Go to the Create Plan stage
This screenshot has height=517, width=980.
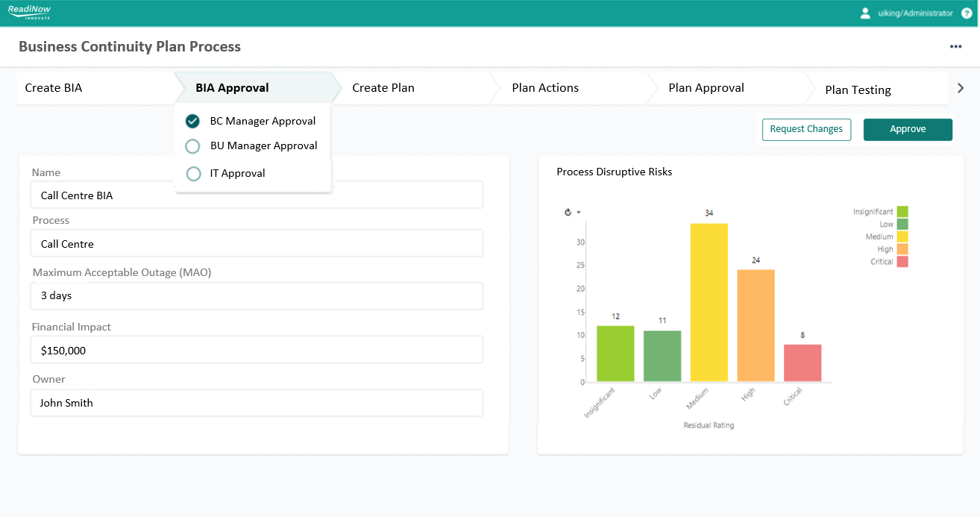pos(383,88)
